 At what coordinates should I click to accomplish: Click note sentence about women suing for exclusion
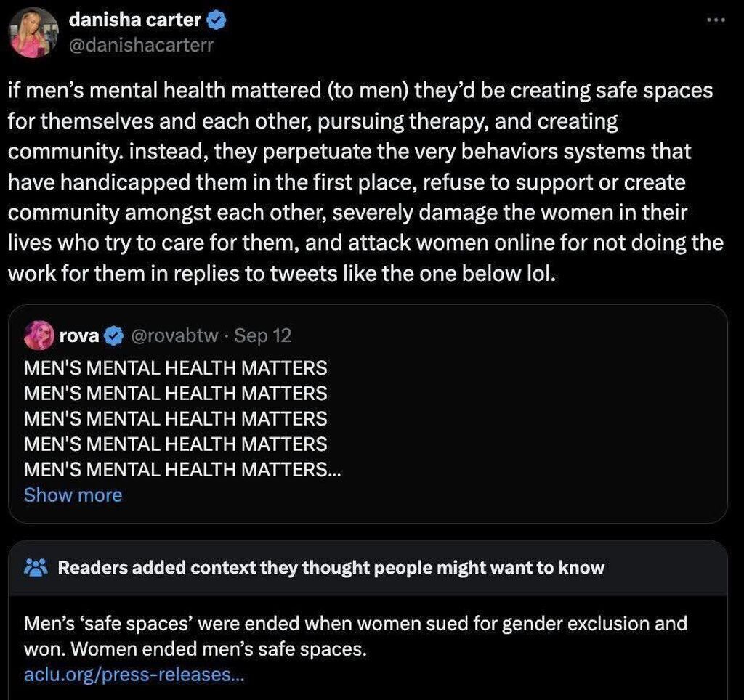coord(355,623)
